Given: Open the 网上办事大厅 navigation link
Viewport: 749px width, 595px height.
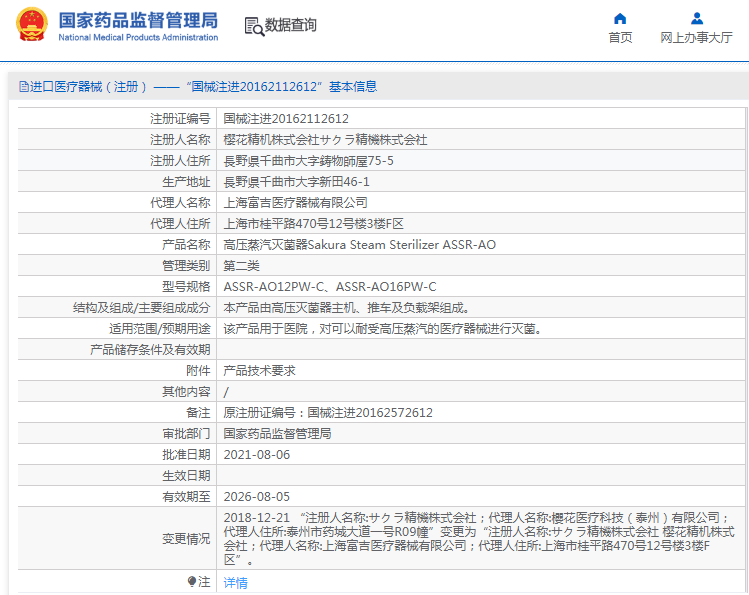Looking at the screenshot, I should tap(697, 38).
